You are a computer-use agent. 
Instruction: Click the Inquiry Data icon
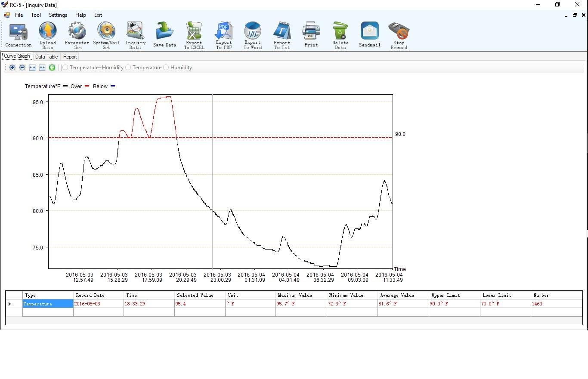click(x=136, y=35)
